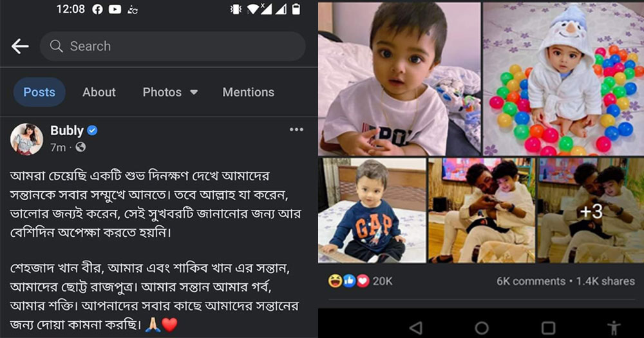Viewport: 644px width, 338px height.
Task: Expand the Photos dropdown arrow
Action: click(194, 93)
